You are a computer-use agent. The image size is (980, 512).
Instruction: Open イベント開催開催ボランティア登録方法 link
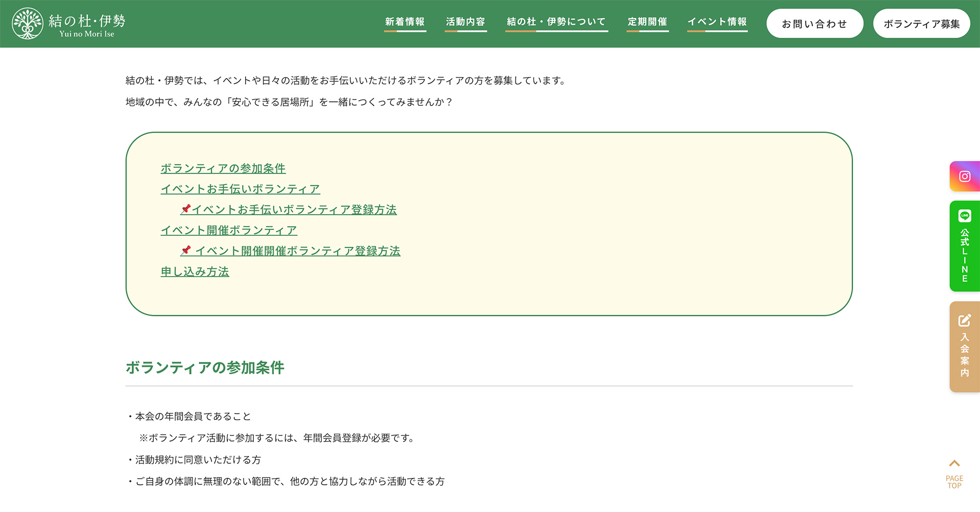[297, 251]
